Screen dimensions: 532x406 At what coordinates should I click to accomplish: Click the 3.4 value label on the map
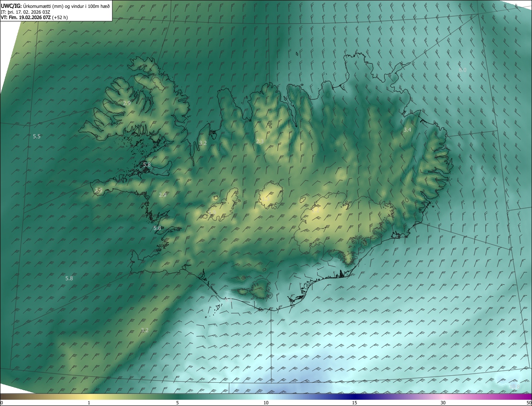[407, 130]
